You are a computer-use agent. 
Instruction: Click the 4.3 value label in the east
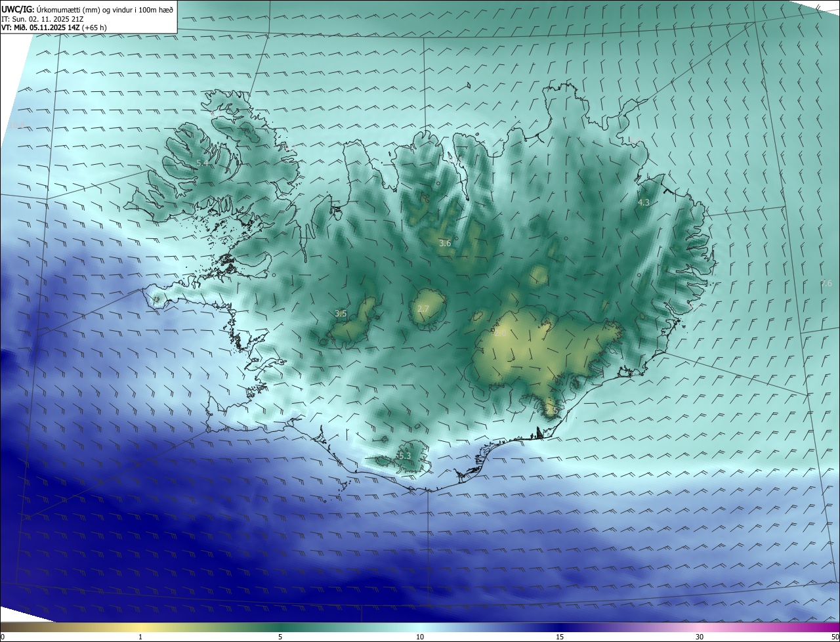pyautogui.click(x=644, y=203)
